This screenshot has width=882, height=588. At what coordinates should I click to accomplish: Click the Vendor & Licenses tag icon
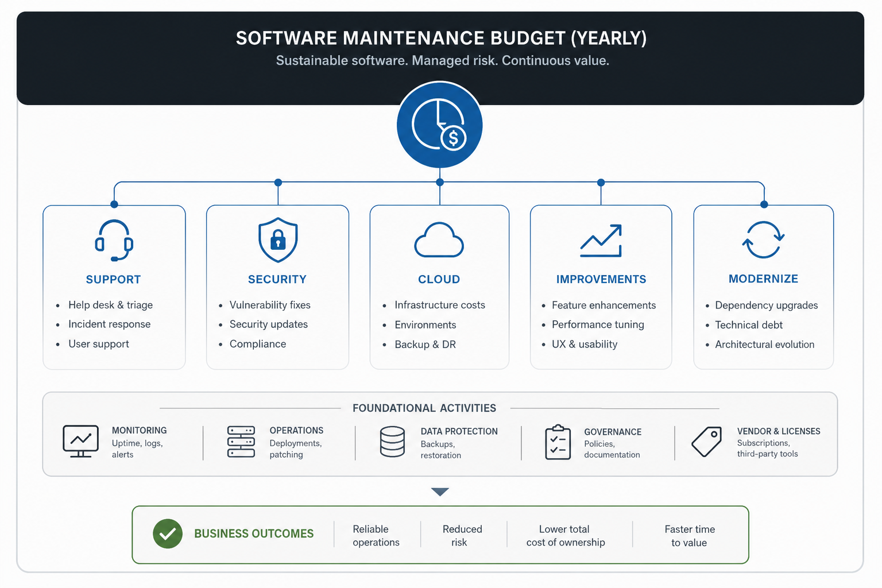[x=707, y=442]
